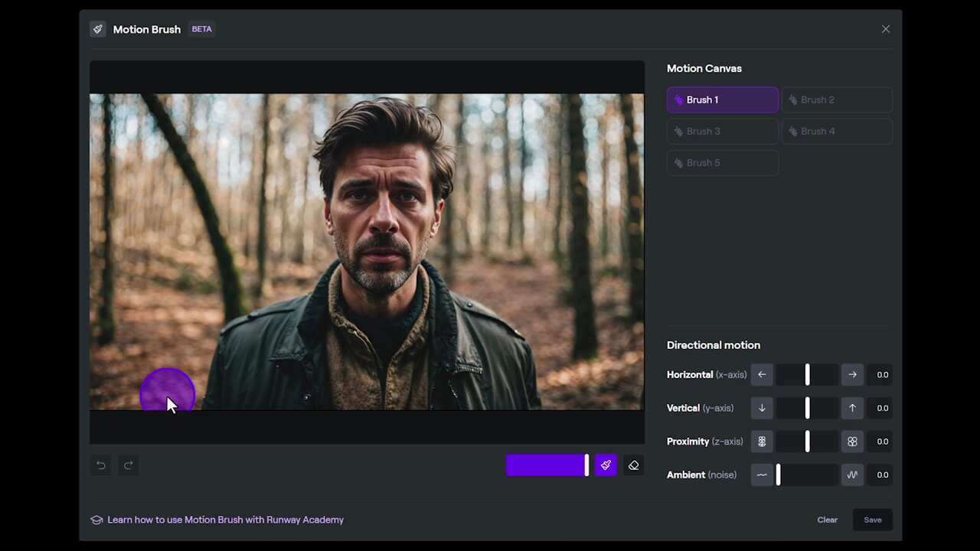The width and height of the screenshot is (980, 551).
Task: Switch to the eraser tool
Action: pyautogui.click(x=633, y=465)
